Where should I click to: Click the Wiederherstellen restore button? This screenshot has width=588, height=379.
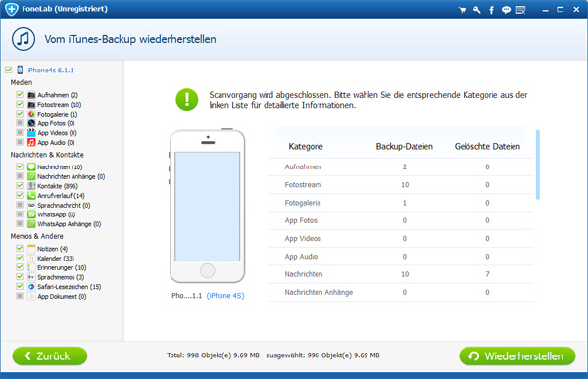pyautogui.click(x=517, y=355)
